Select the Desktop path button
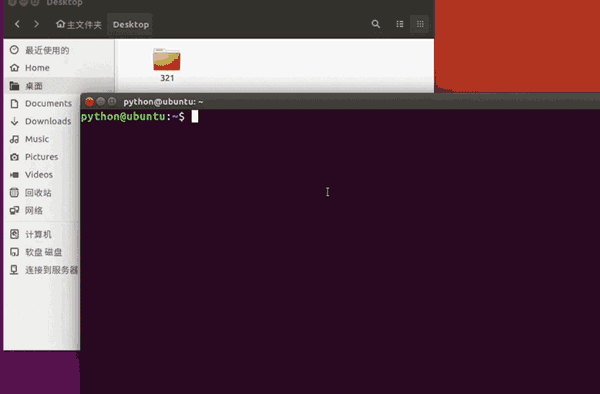 [130, 25]
